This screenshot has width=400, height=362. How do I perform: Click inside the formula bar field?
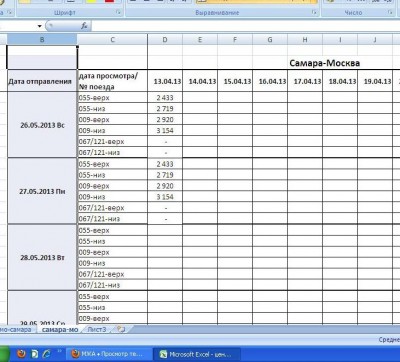pyautogui.click(x=245, y=26)
